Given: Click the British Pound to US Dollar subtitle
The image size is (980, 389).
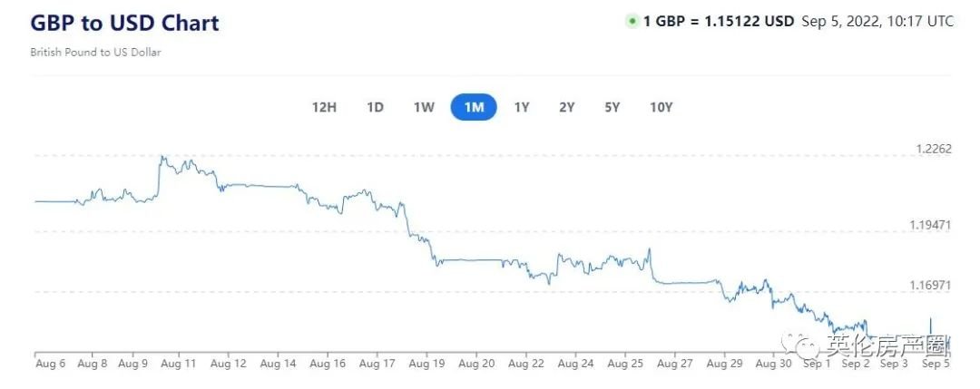Looking at the screenshot, I should click(x=95, y=53).
